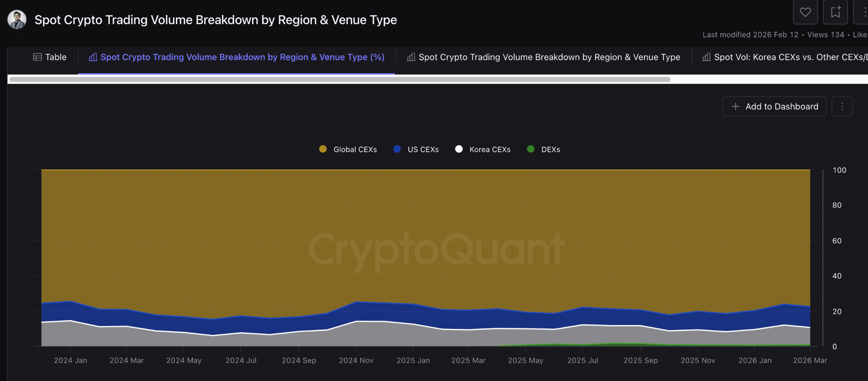The height and width of the screenshot is (381, 868).
Task: Switch to the Table tab
Action: coord(50,57)
